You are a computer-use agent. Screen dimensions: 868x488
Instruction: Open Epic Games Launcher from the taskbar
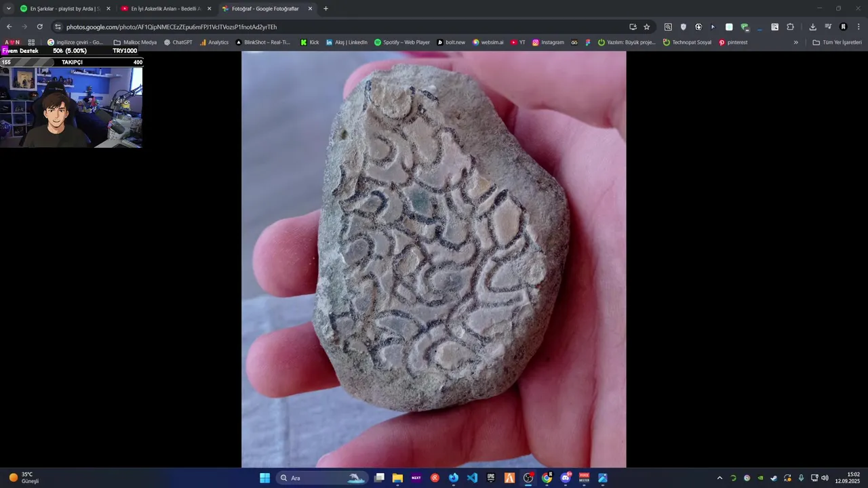click(491, 478)
